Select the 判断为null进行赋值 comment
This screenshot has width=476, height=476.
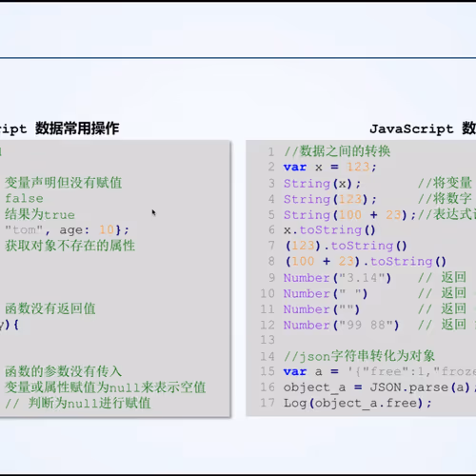(89, 403)
